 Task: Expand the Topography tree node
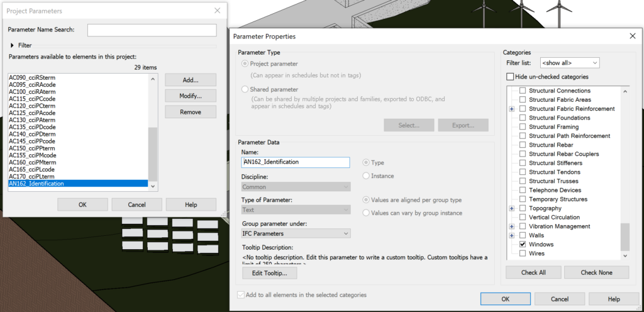512,208
